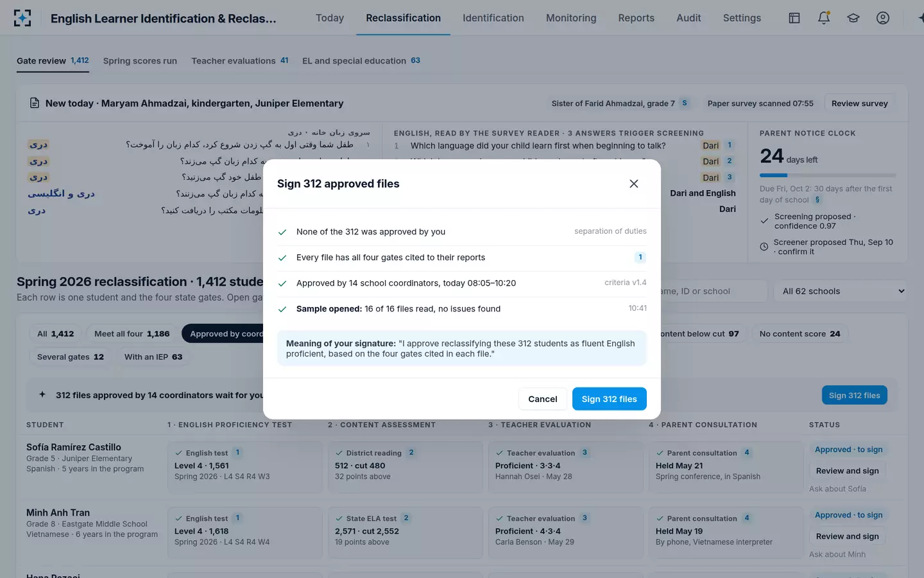Toggle the No content score 24 filter
This screenshot has width=924, height=578.
coord(800,334)
